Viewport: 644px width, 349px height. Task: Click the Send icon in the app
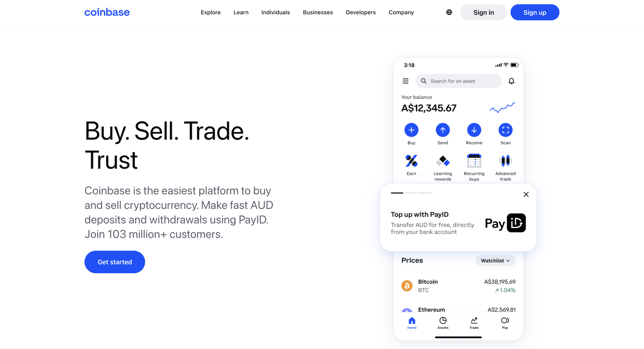(442, 130)
